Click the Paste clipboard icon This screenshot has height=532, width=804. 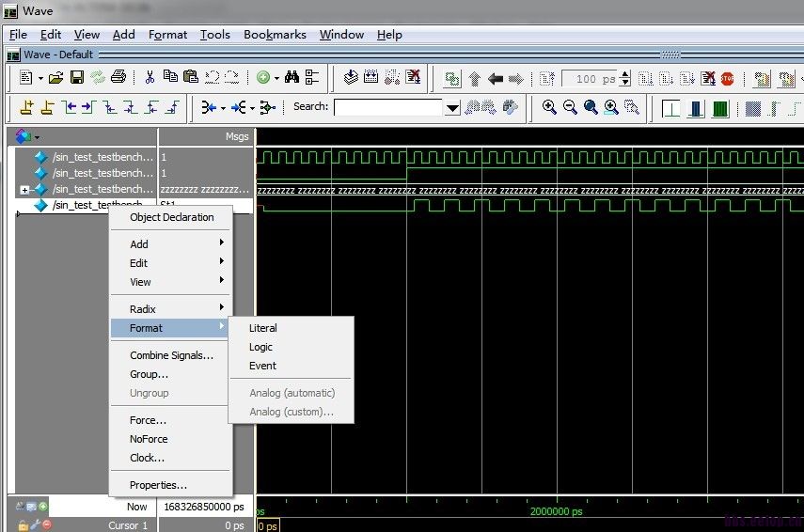point(191,76)
